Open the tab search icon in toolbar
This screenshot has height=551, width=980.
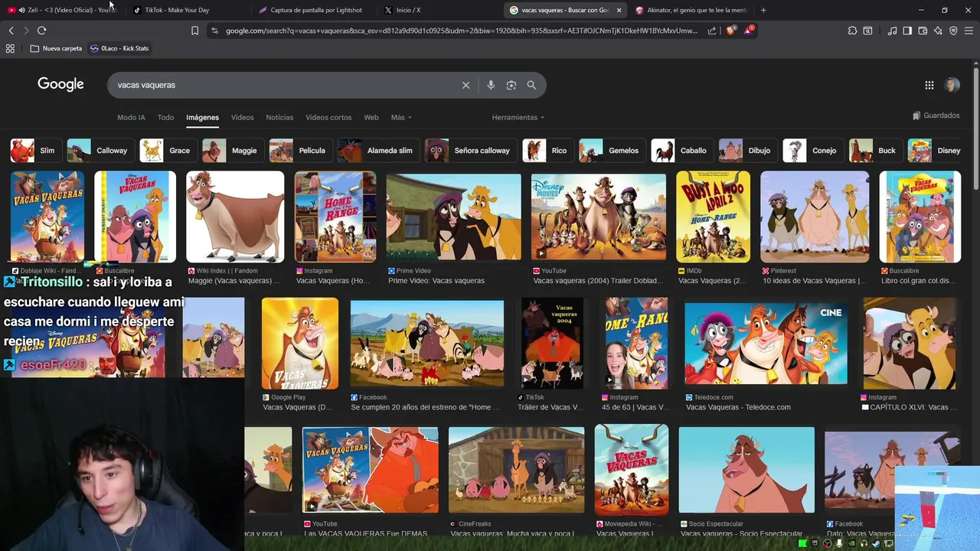click(x=867, y=31)
